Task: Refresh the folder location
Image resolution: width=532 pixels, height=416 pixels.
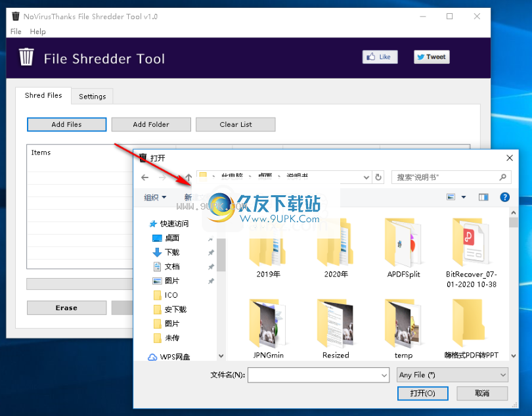Action: [378, 177]
